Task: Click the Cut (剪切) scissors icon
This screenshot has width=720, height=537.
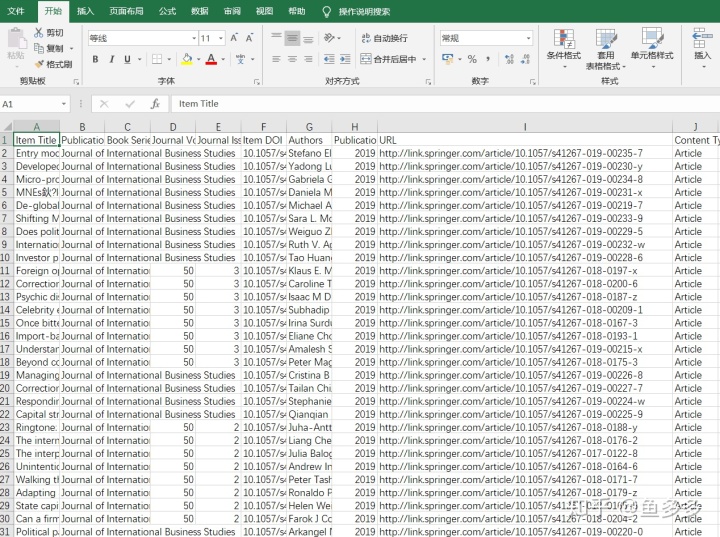Action: coord(39,33)
